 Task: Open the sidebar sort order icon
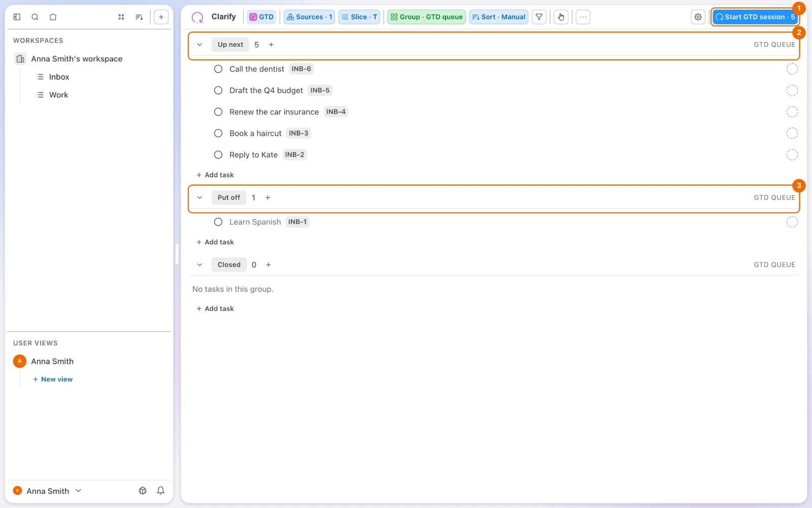[x=139, y=17]
